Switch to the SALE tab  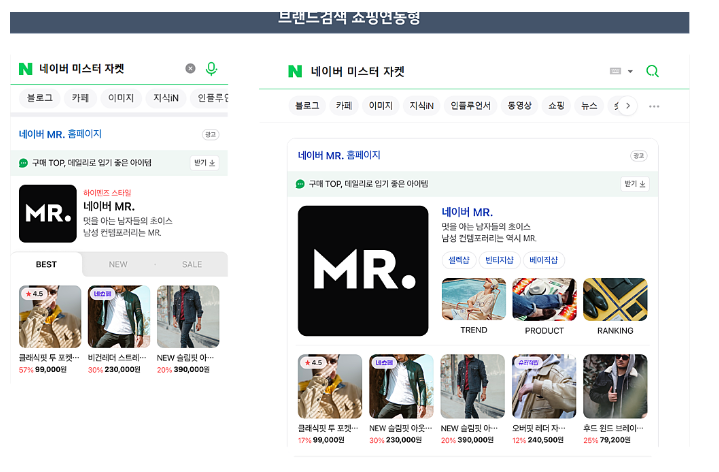coord(192,265)
